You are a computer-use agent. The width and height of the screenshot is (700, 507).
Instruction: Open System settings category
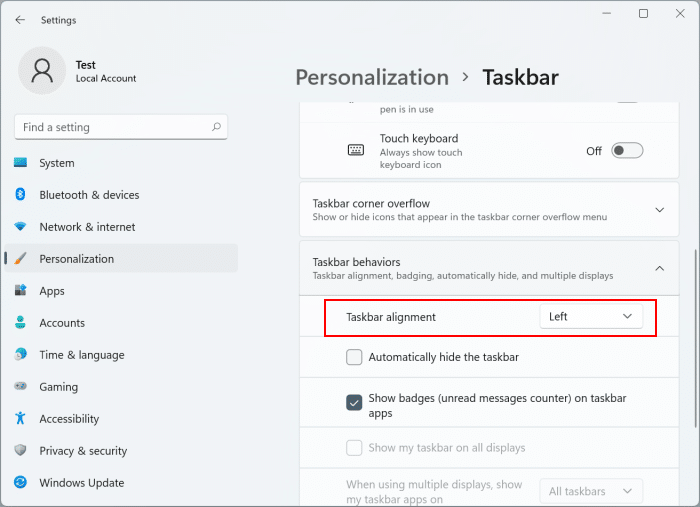pos(121,163)
